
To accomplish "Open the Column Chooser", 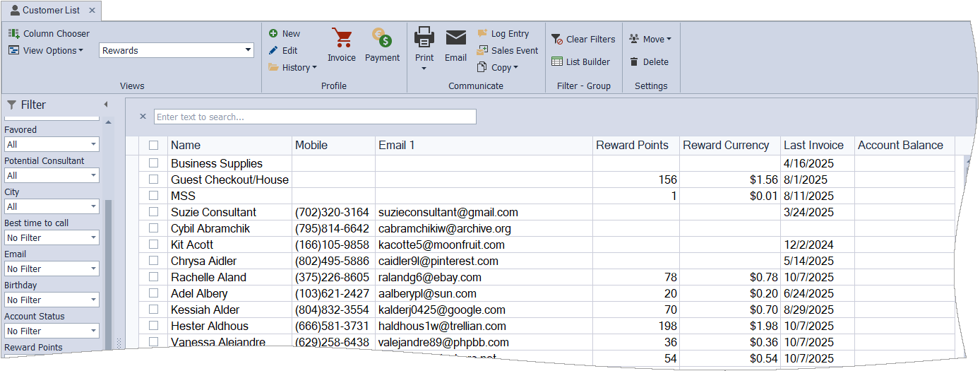I will (49, 34).
